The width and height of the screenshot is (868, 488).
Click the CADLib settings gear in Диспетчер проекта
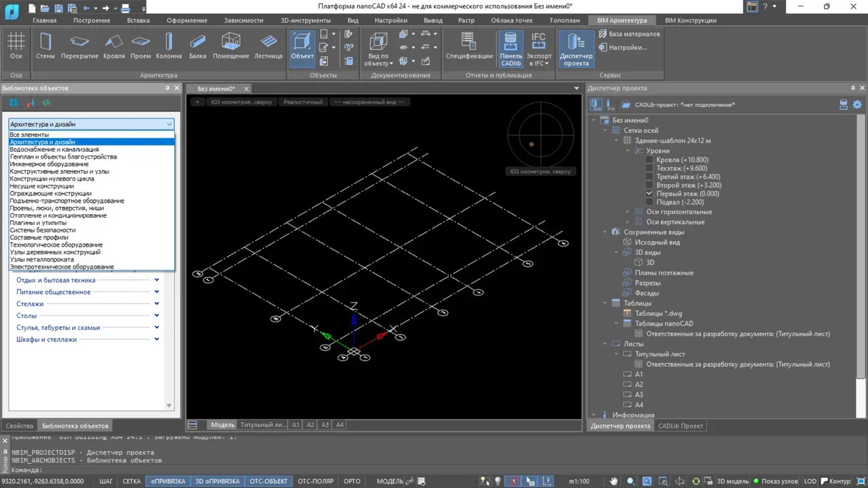[858, 104]
